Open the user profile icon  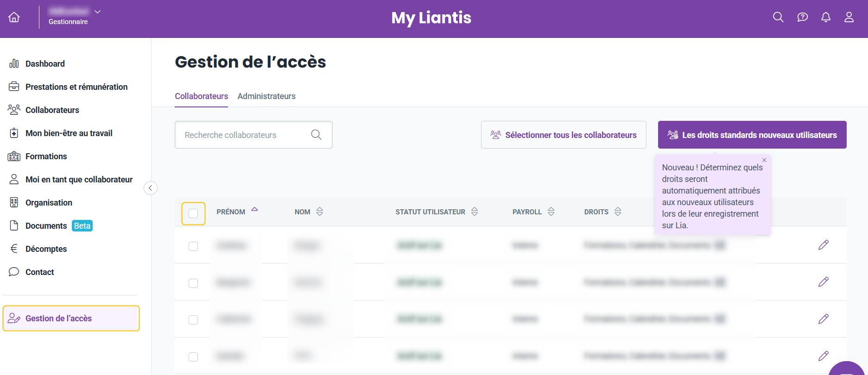click(849, 17)
